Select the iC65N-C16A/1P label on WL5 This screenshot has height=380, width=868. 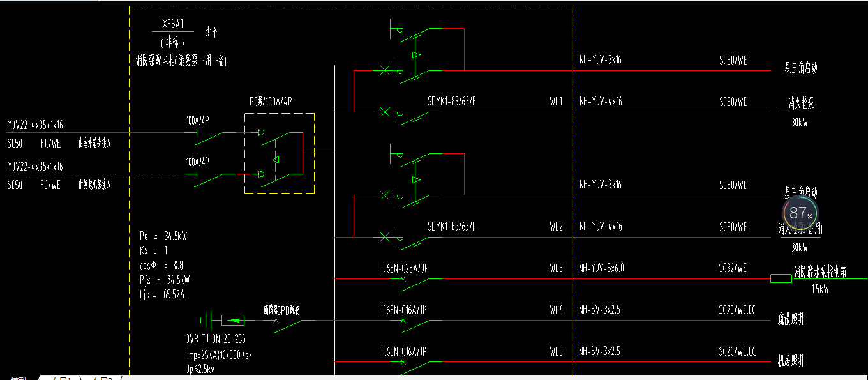pyautogui.click(x=404, y=351)
